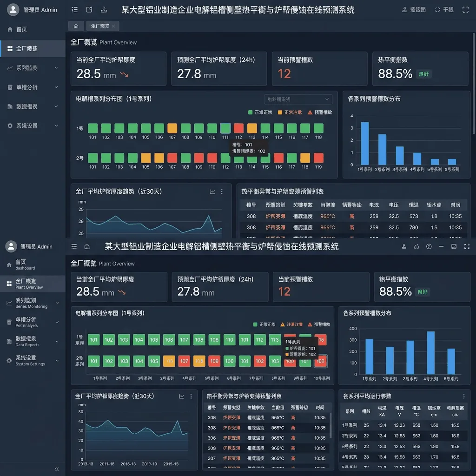476x476 pixels.
Task: Click the home icon in bottom window header
Action: [x=87, y=246]
